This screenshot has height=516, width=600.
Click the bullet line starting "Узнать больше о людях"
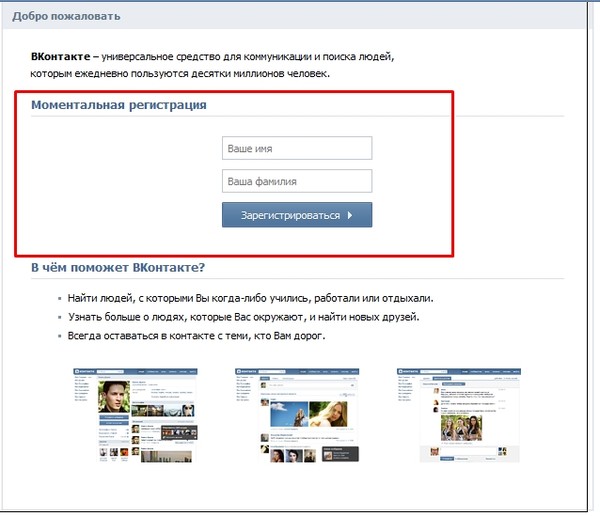244,317
